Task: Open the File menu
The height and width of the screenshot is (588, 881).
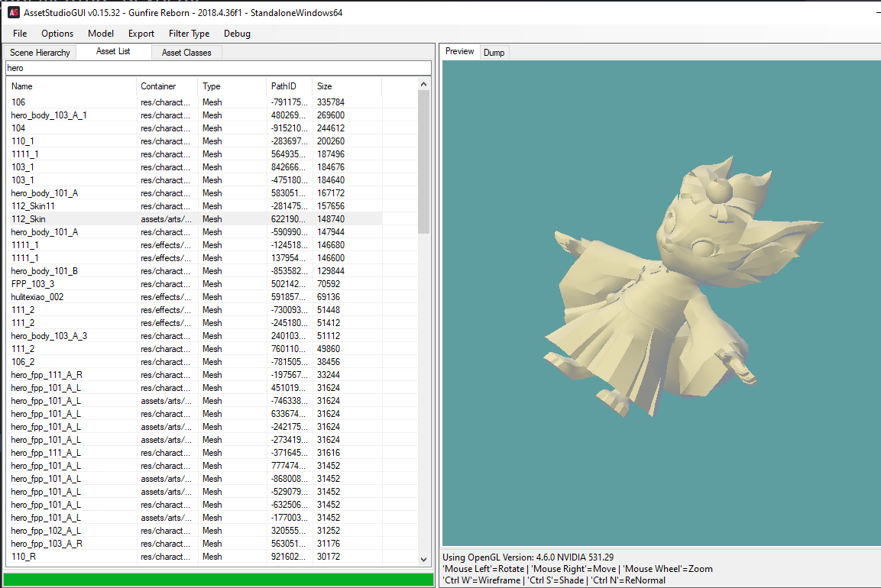Action: click(20, 34)
